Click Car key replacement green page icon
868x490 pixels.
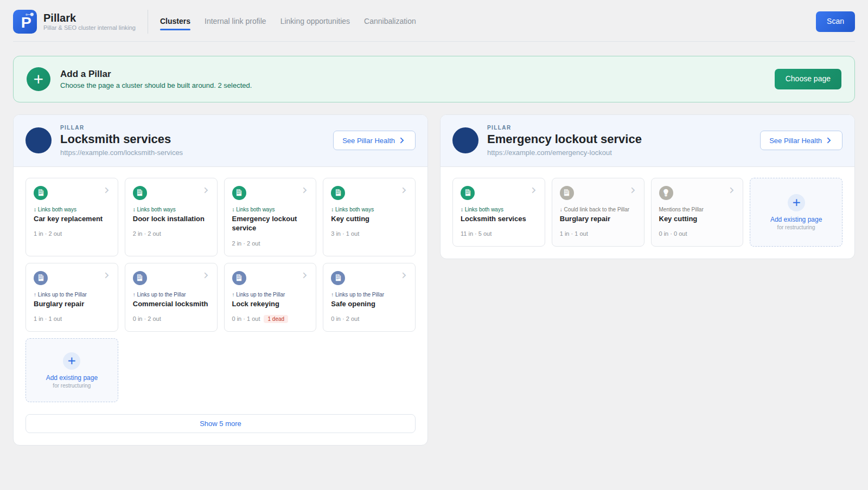(41, 193)
